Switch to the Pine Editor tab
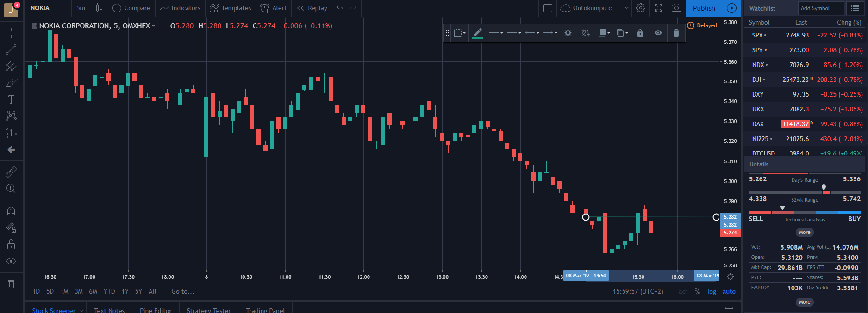 tap(156, 310)
